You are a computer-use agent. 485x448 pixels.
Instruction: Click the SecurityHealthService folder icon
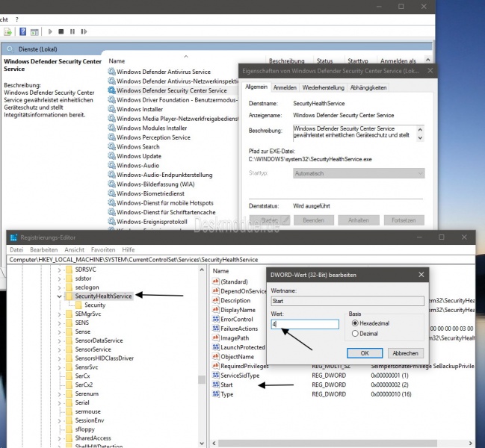pyautogui.click(x=69, y=296)
